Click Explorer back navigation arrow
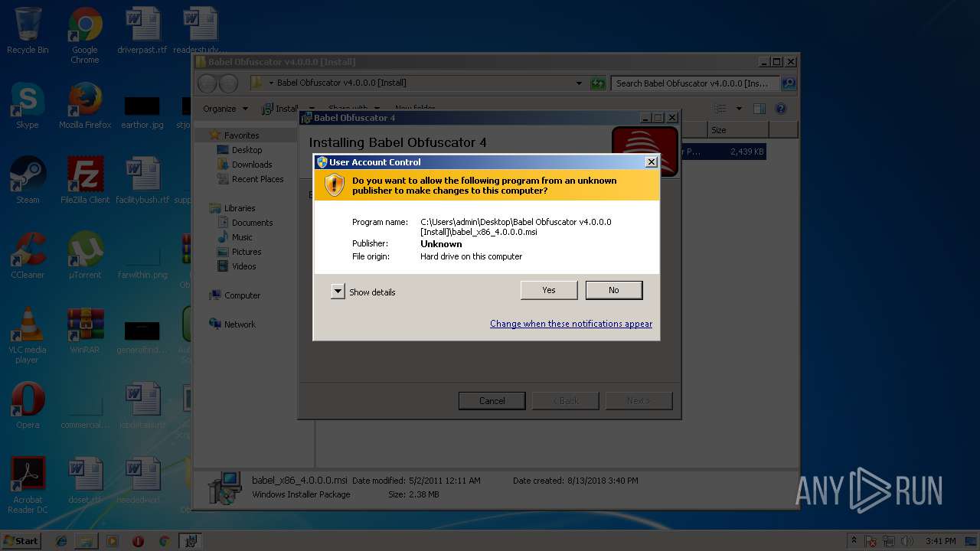Screen dimensions: 980x551 click(207, 83)
